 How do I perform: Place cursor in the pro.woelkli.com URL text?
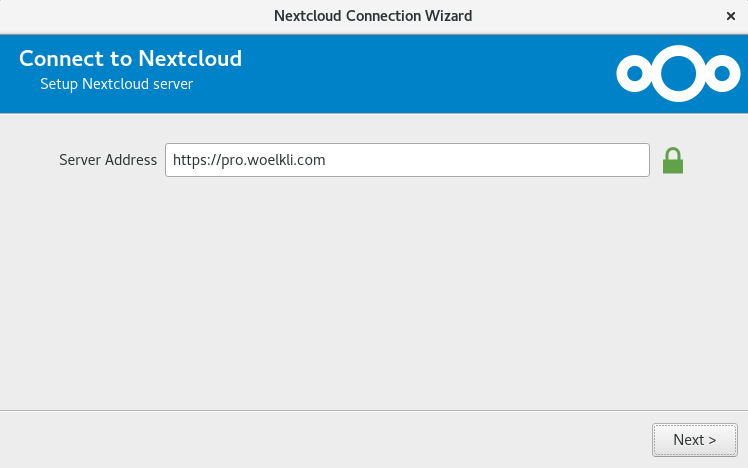click(x=273, y=160)
